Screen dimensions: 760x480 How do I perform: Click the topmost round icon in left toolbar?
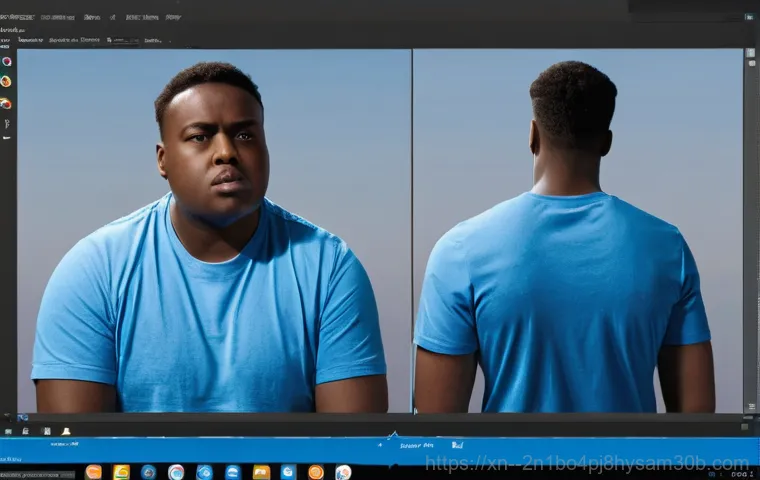click(6, 61)
